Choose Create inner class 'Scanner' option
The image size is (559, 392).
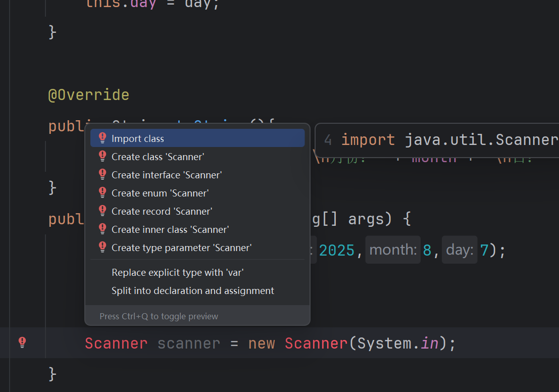pyautogui.click(x=197, y=229)
